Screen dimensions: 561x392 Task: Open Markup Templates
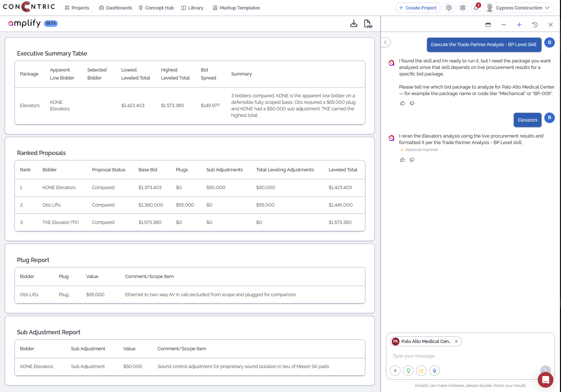pos(236,8)
